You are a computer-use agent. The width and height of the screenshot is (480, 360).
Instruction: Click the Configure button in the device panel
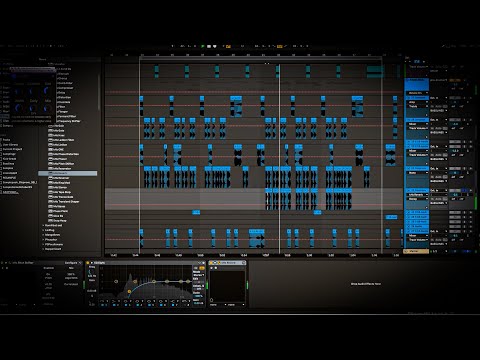click(x=72, y=263)
